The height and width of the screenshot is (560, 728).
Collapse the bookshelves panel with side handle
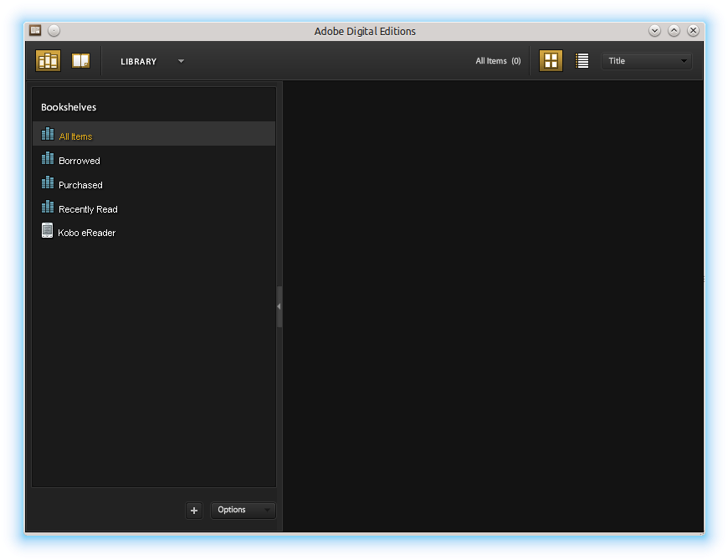pyautogui.click(x=279, y=306)
